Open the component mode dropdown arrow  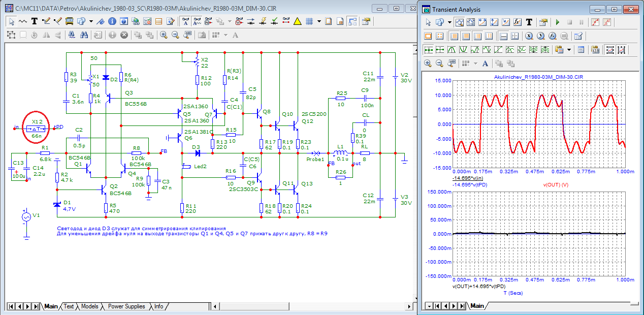click(91, 21)
